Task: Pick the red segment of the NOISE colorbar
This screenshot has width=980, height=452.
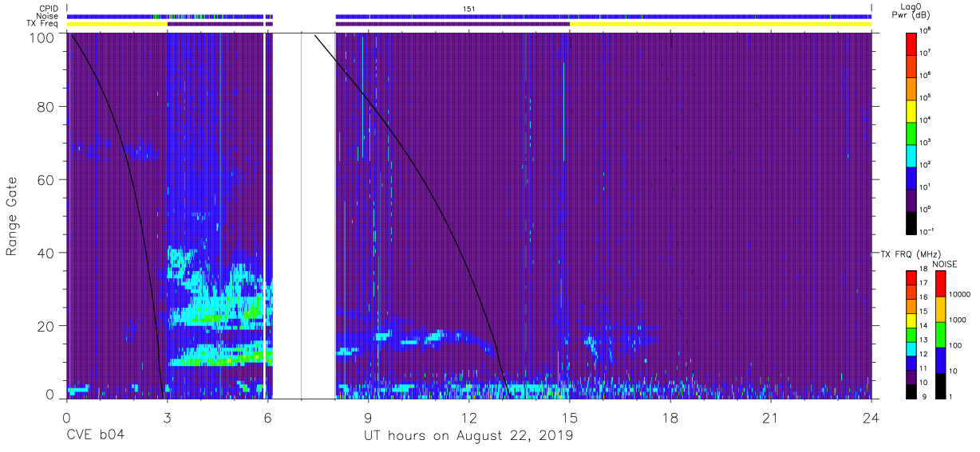Action: click(940, 283)
